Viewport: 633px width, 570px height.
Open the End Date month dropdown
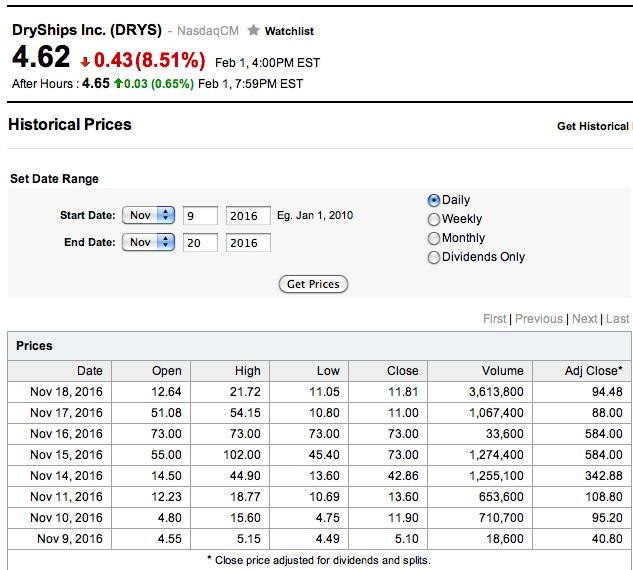(x=148, y=242)
